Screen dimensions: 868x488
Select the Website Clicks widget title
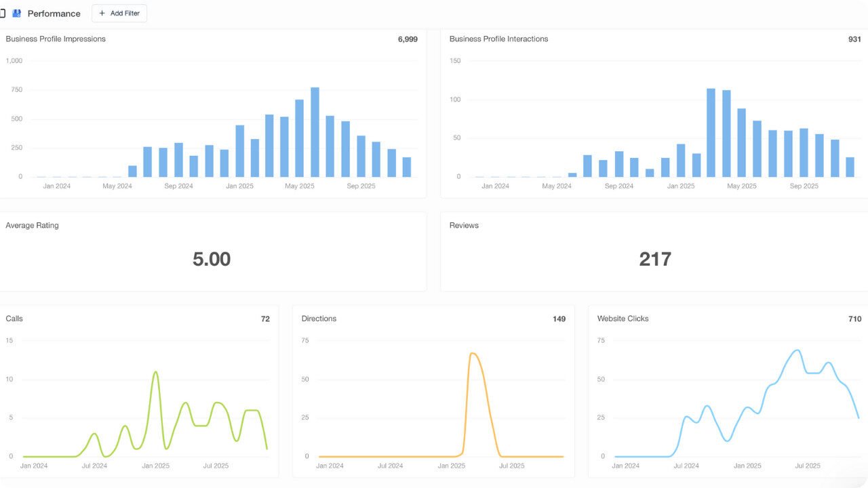pyautogui.click(x=623, y=319)
